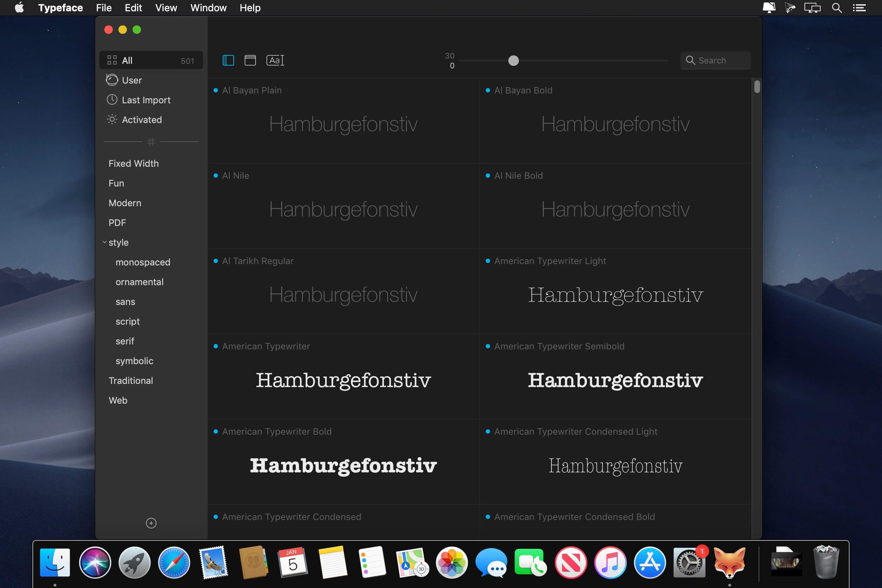Toggle activation dot for Al Nile
The height and width of the screenshot is (588, 882).
click(216, 176)
